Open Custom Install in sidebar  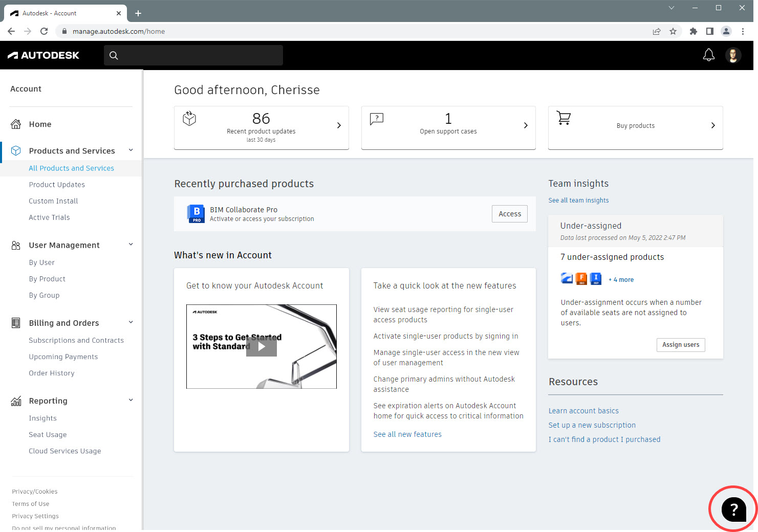pyautogui.click(x=53, y=201)
